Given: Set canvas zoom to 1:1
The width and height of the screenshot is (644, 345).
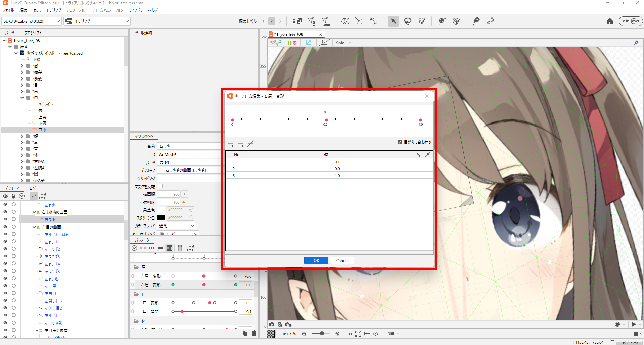Looking at the screenshot, I should [x=349, y=334].
